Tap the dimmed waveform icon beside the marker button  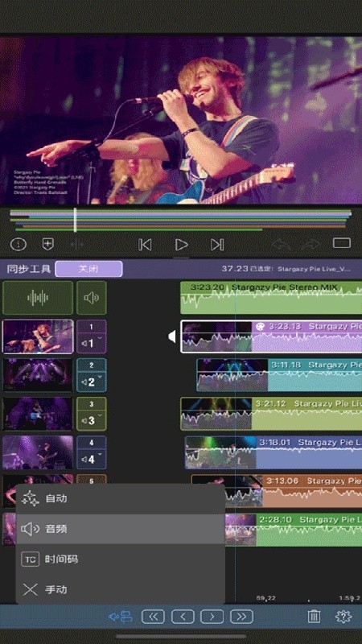point(76,245)
